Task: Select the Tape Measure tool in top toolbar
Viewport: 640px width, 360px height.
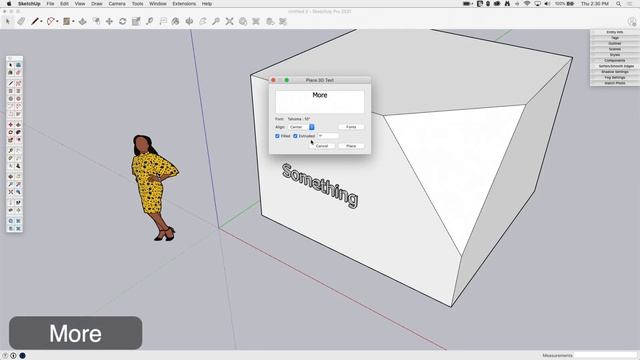Action: (149, 21)
